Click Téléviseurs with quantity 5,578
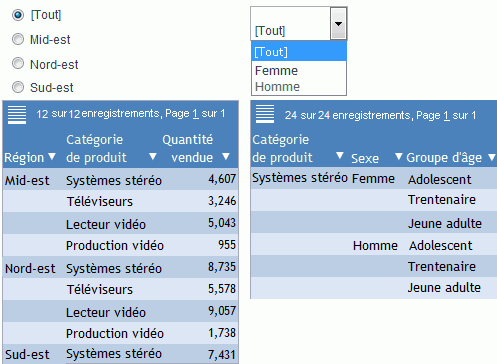 tap(100, 290)
